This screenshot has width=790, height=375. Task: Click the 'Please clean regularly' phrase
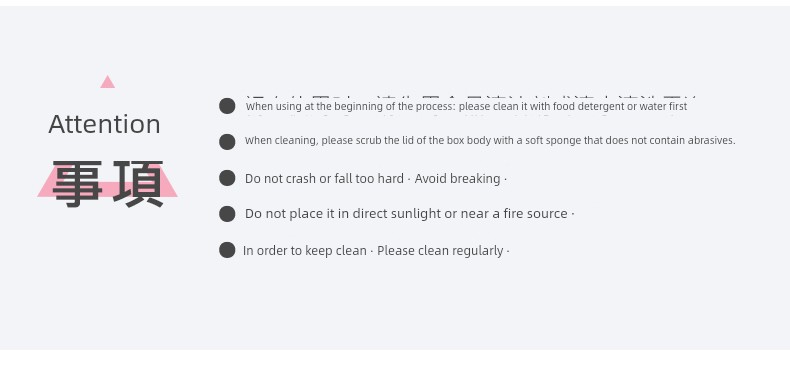pos(440,251)
